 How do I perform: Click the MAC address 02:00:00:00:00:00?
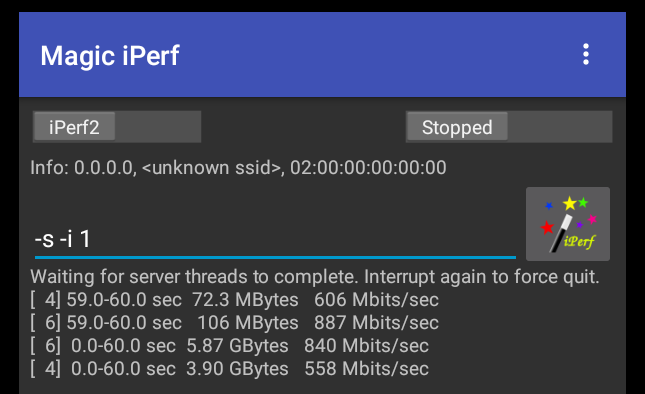(x=368, y=168)
